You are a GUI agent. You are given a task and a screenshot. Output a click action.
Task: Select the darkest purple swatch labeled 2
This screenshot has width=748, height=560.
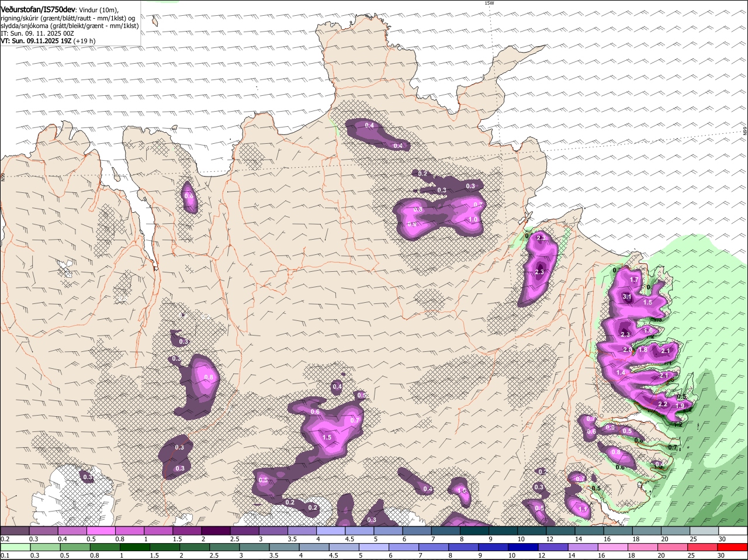tap(216, 531)
